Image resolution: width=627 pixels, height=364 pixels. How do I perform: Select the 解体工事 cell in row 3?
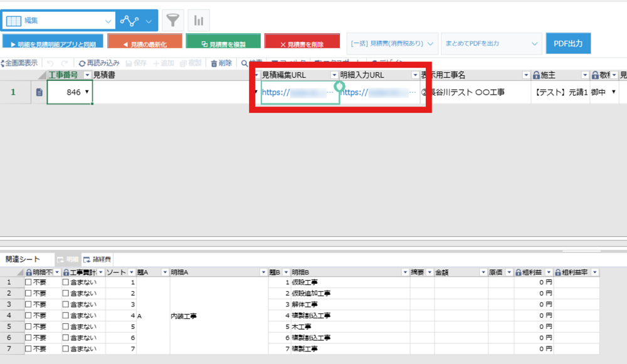(x=350, y=304)
